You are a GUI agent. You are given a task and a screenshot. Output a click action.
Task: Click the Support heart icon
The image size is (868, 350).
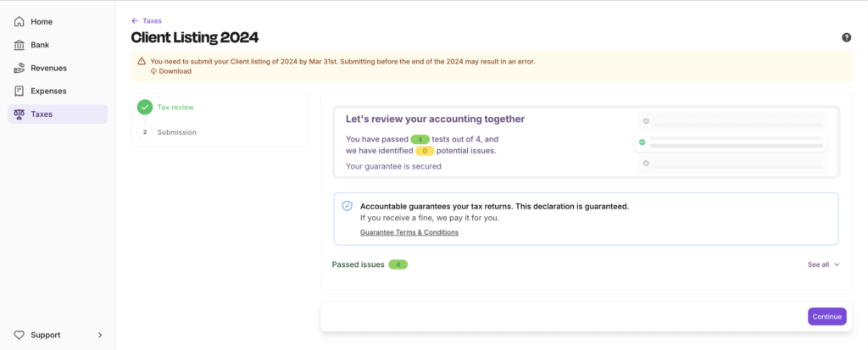point(19,335)
